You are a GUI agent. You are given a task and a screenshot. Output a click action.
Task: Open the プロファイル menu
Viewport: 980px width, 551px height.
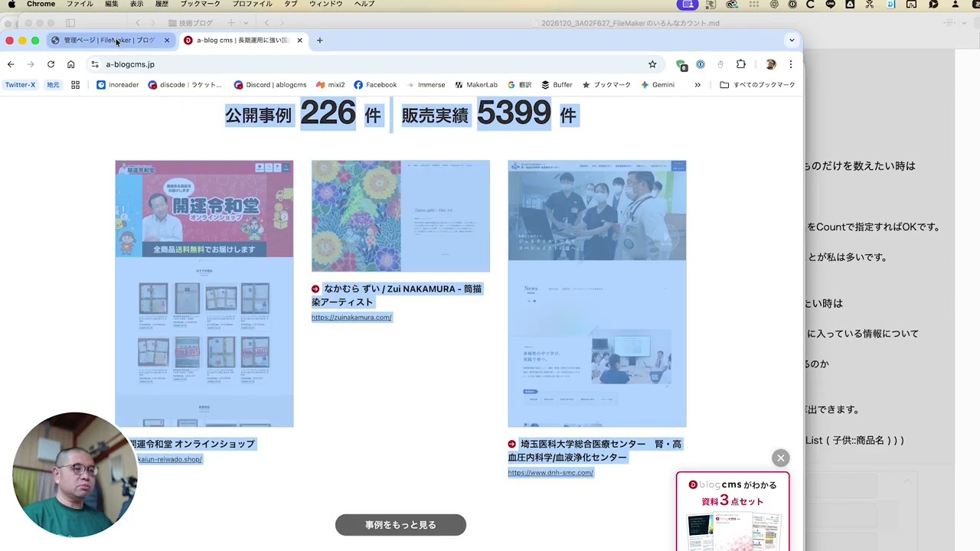[252, 5]
